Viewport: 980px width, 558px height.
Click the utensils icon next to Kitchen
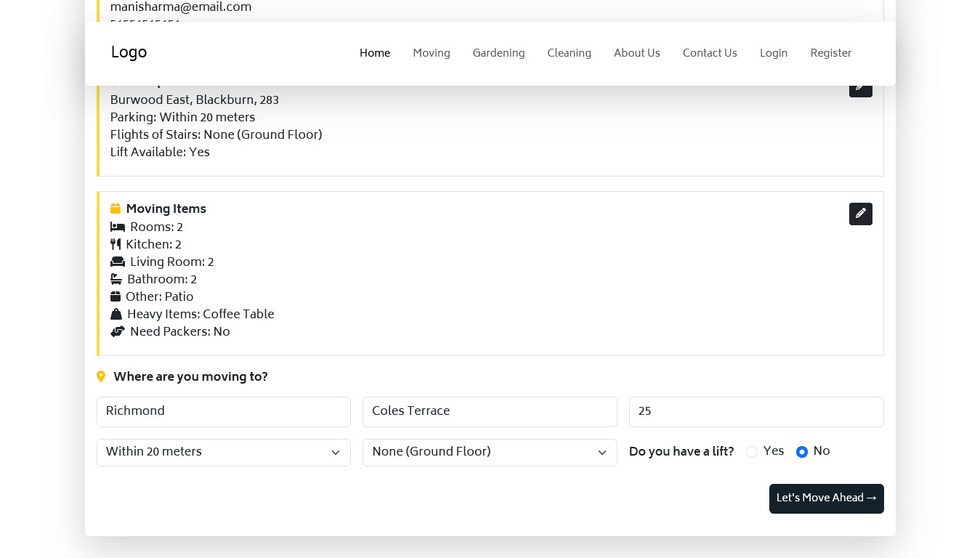116,245
